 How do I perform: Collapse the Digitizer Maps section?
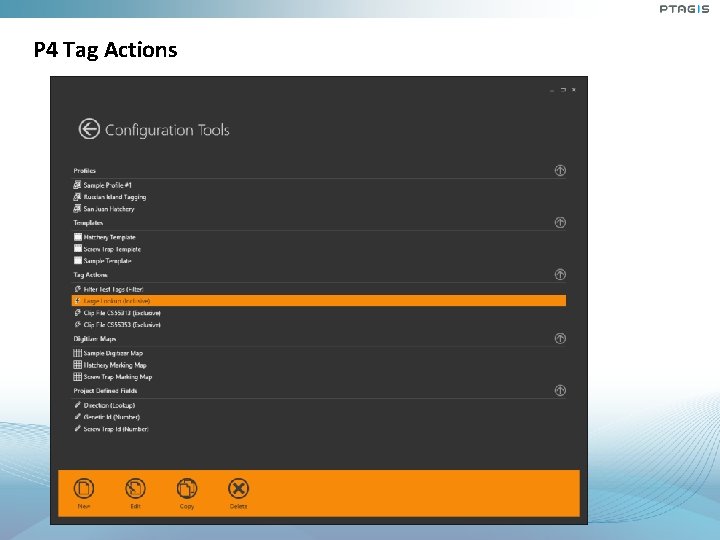pos(560,338)
